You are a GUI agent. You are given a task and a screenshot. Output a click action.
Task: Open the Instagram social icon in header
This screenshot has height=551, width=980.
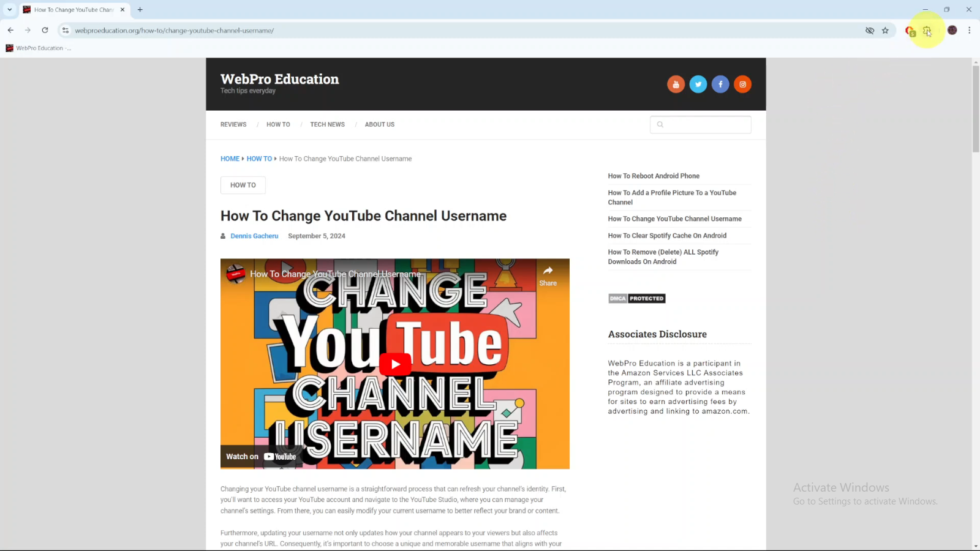[742, 84]
